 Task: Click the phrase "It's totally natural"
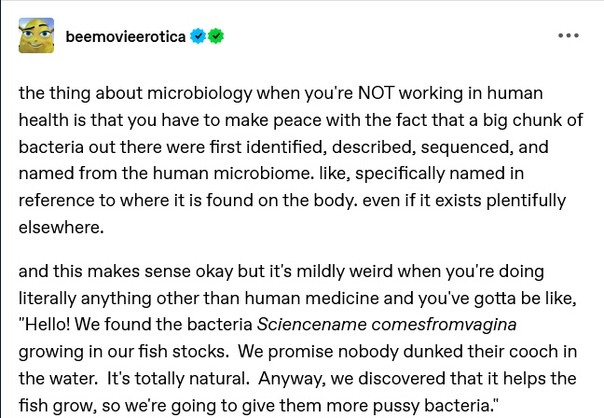pos(178,379)
